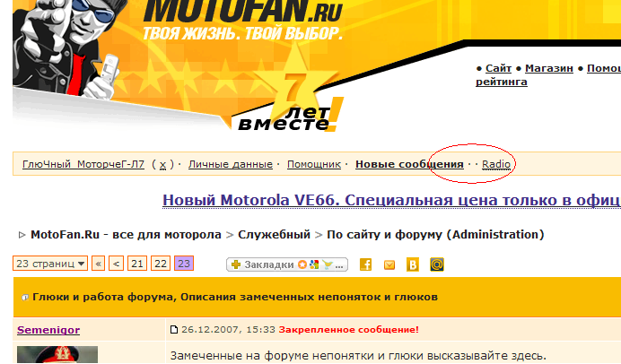Open user profile Semenigor
This screenshot has width=621, height=364.
(48, 330)
